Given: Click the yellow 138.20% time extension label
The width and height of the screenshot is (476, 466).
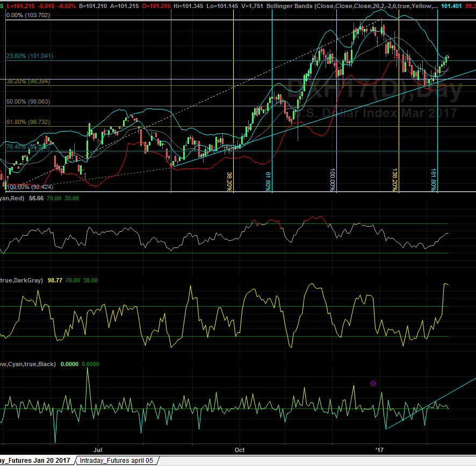Looking at the screenshot, I should coord(395,179).
